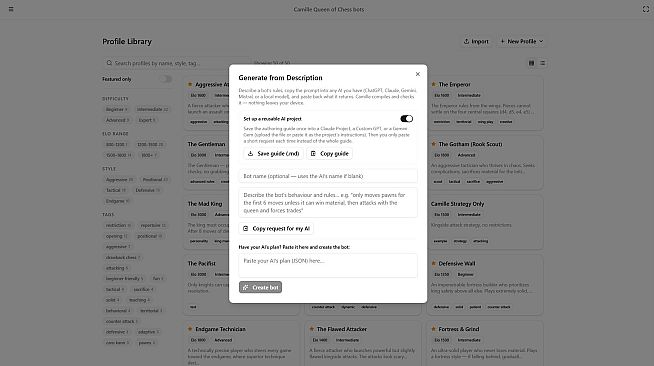The image size is (654, 366).
Task: Click the Create bot button
Action: click(x=260, y=287)
